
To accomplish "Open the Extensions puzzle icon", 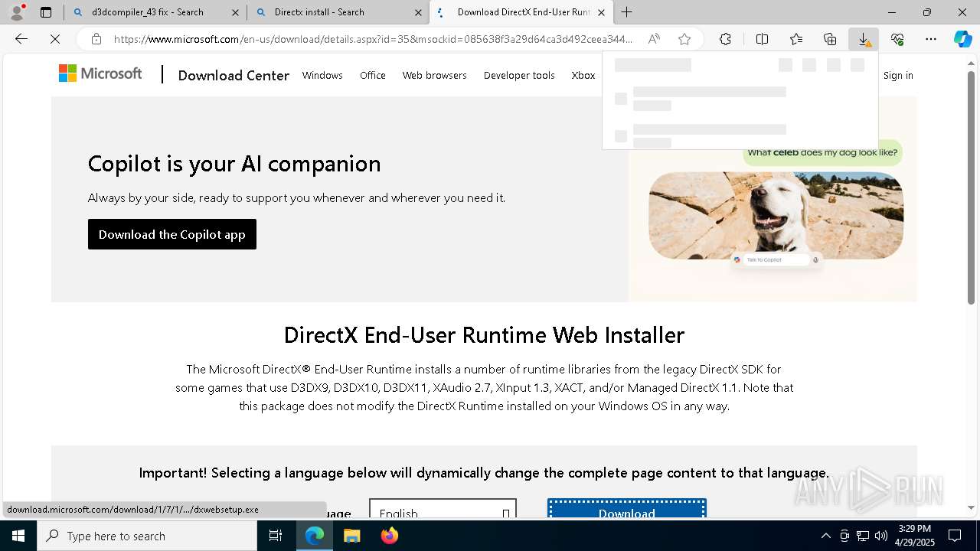I will 725,39.
